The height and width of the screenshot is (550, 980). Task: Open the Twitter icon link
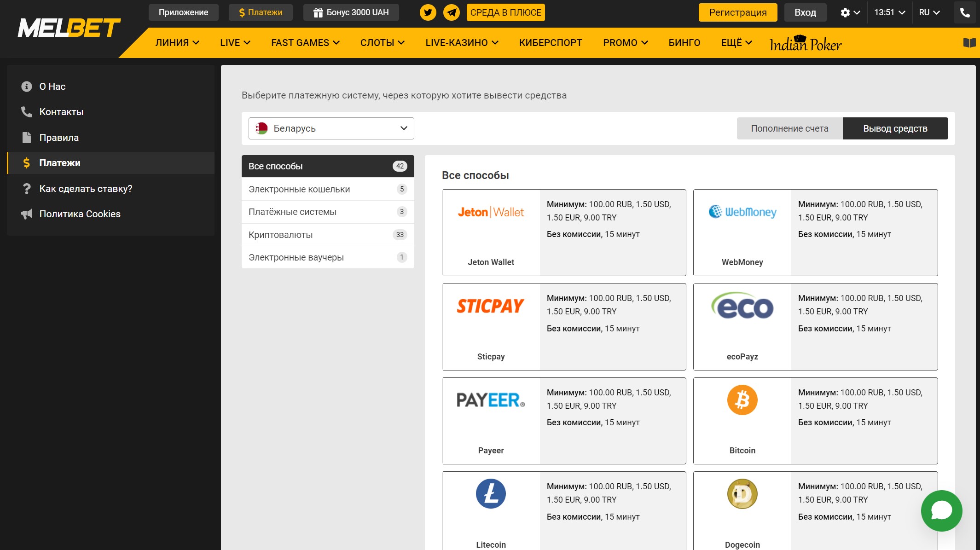tap(428, 12)
